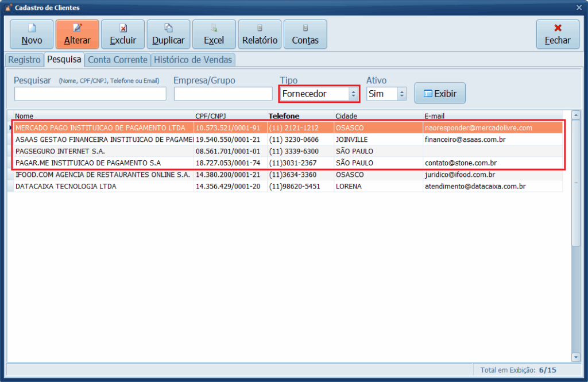
Task: Export list with the Excel icon
Action: click(214, 28)
